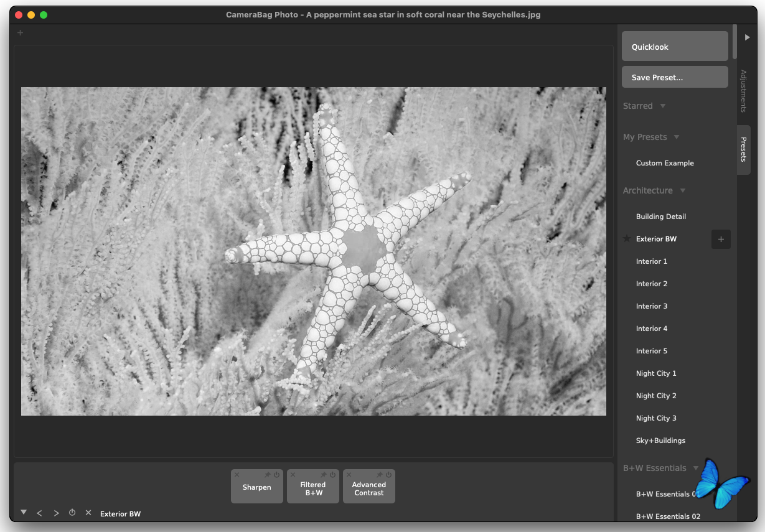
Task: Click Save Preset button
Action: (675, 77)
